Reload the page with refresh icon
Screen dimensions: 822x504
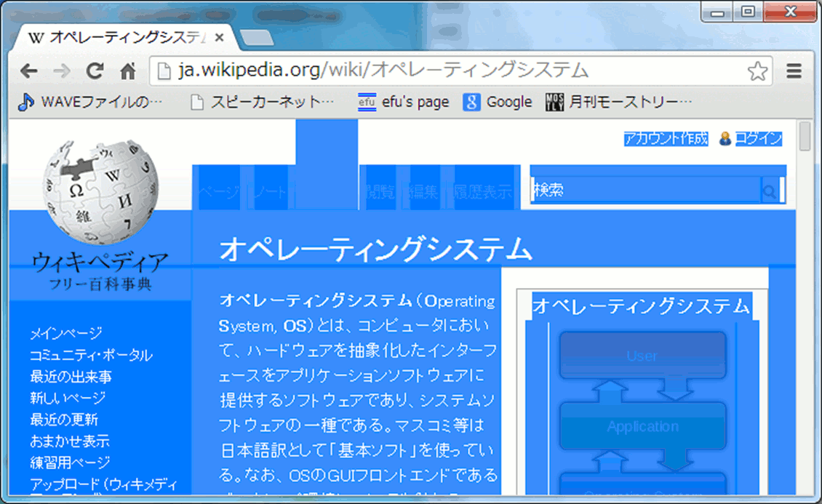pos(95,71)
